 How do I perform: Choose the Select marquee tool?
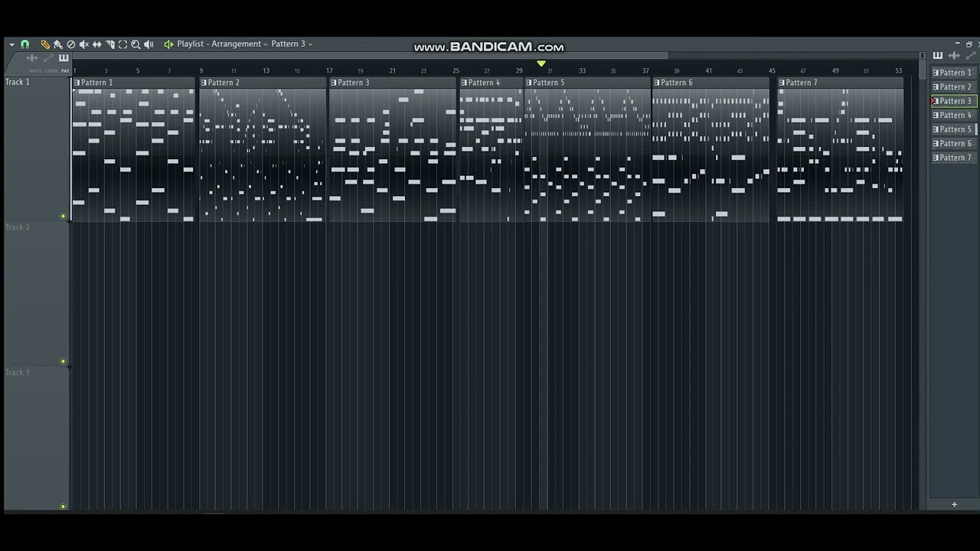click(x=122, y=44)
